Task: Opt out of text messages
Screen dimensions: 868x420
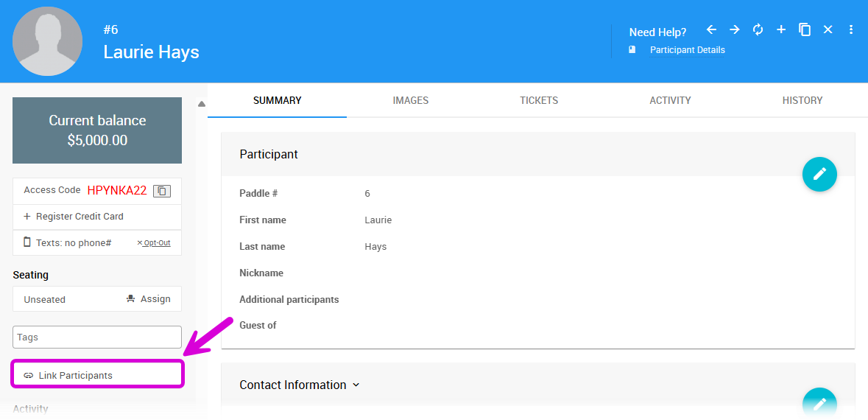Action: [x=154, y=243]
